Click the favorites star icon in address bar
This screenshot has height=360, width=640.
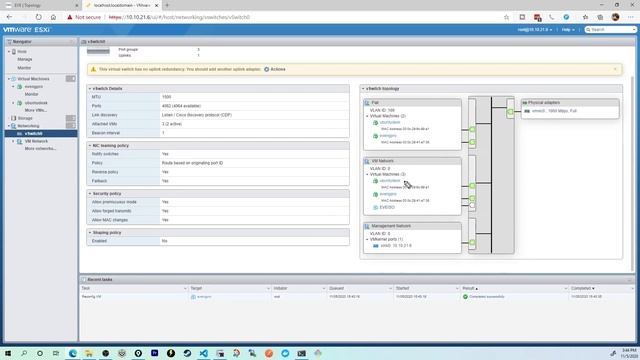pos(507,17)
